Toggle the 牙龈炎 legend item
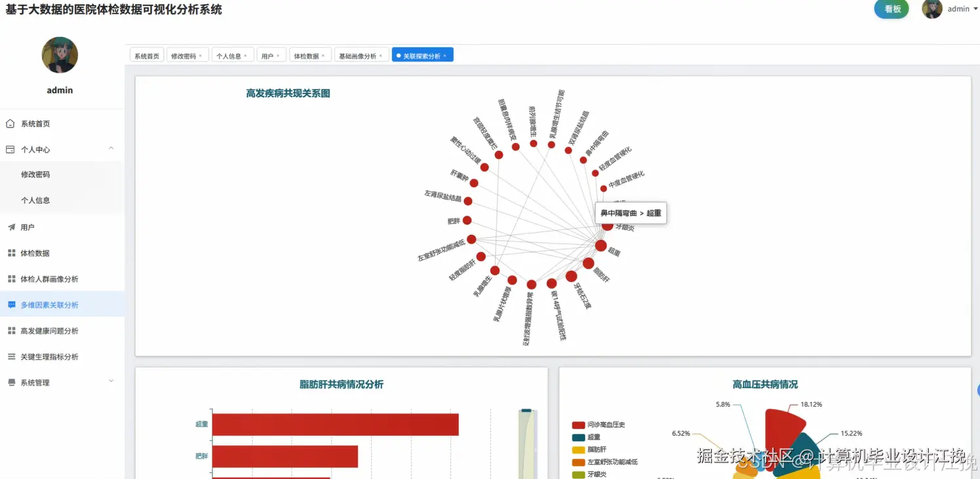This screenshot has width=980, height=479. tap(589, 474)
